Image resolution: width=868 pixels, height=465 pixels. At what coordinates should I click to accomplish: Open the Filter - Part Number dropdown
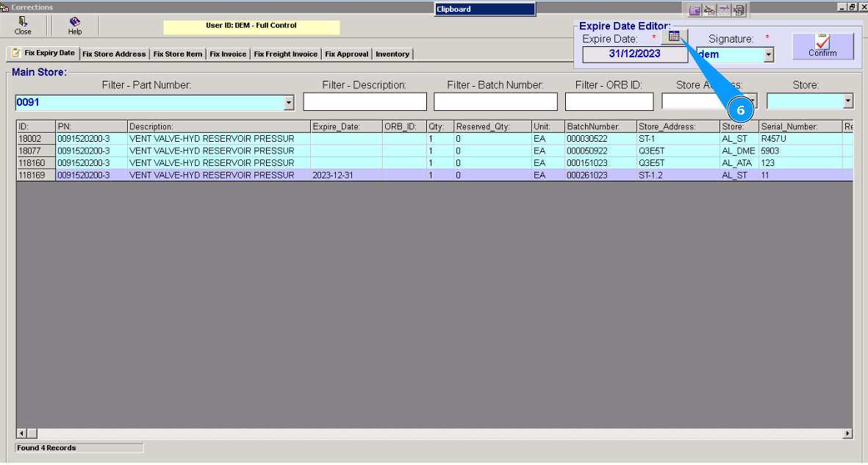point(289,102)
